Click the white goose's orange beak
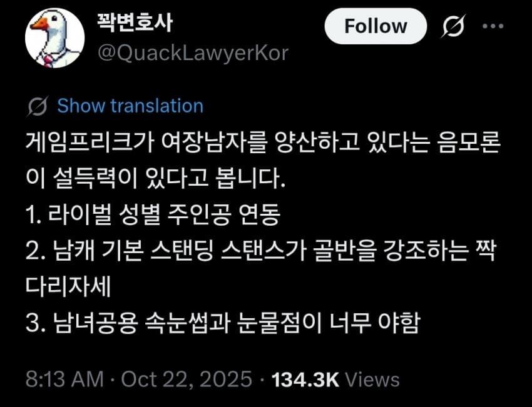532x407 pixels. [x=39, y=24]
